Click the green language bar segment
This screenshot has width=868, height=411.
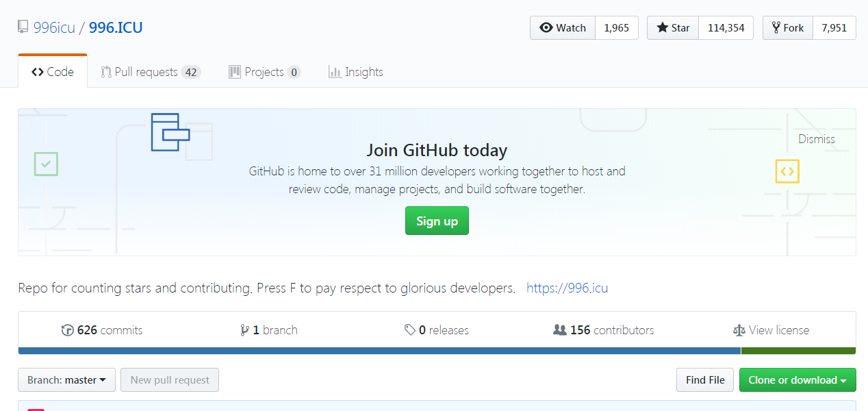click(x=798, y=351)
